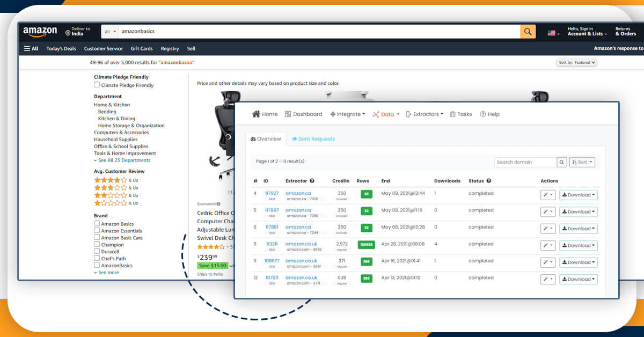
Task: Click the search domain magnifier button
Action: click(562, 162)
